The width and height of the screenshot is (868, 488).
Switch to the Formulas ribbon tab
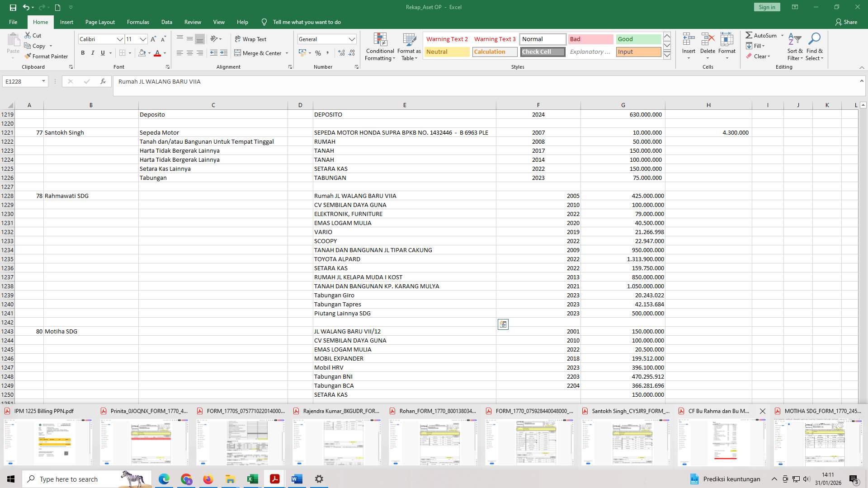pyautogui.click(x=138, y=22)
